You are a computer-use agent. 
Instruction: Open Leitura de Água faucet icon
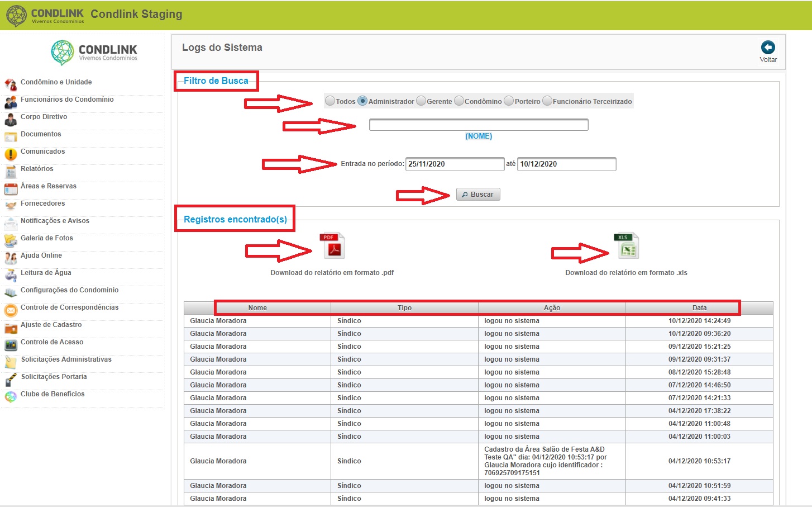11,276
